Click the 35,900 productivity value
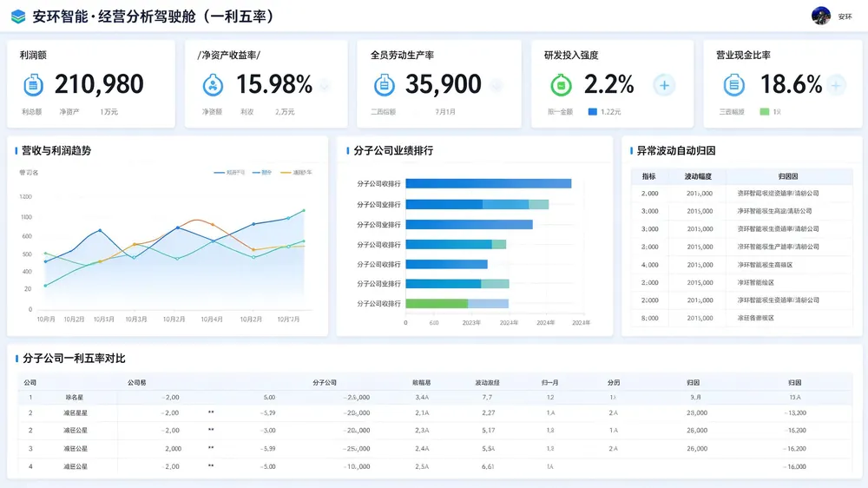The height and width of the screenshot is (488, 868). [x=443, y=84]
